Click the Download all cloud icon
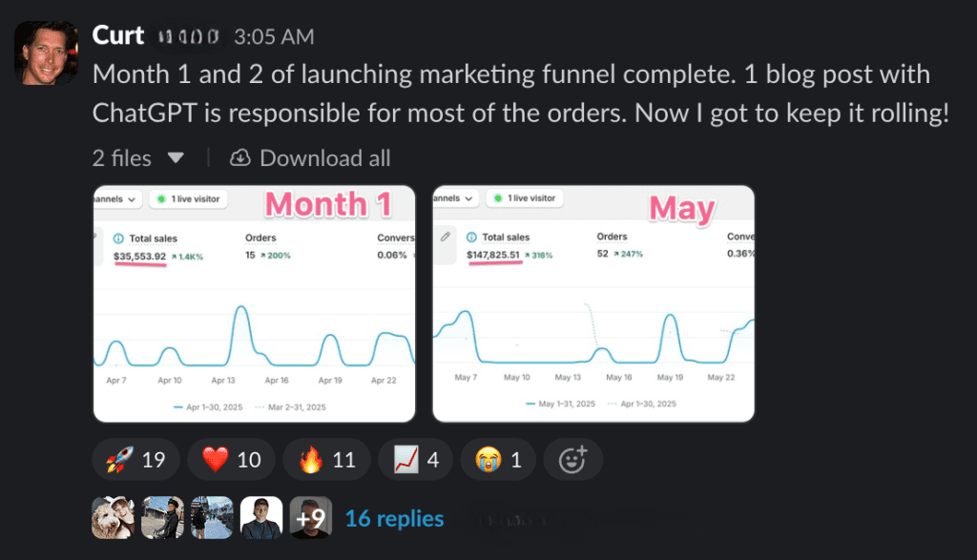 pyautogui.click(x=240, y=157)
